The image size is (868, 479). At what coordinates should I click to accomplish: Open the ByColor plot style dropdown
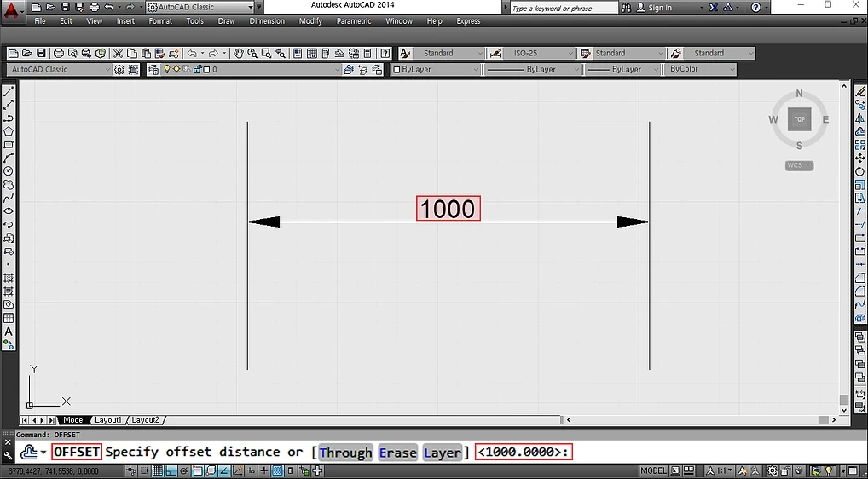click(701, 69)
